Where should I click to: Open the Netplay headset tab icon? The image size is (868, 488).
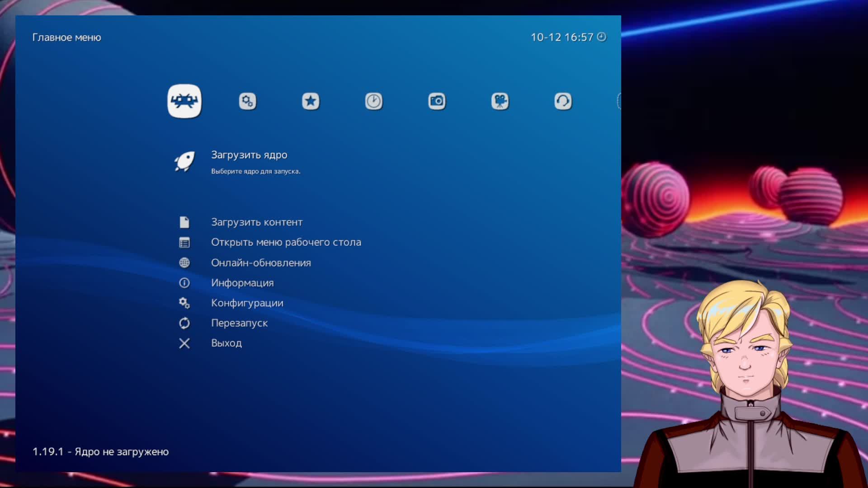click(x=563, y=101)
